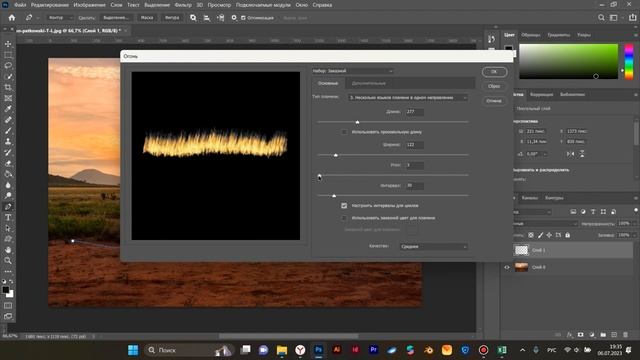Switch to the Gradients panel tab
Viewport: 640px width, 360px height.
[558, 35]
